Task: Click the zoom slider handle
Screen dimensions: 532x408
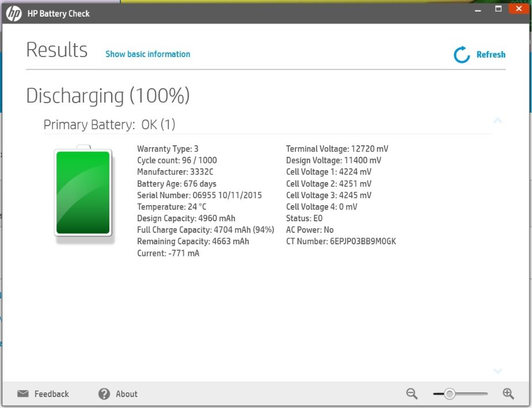Action: (450, 394)
